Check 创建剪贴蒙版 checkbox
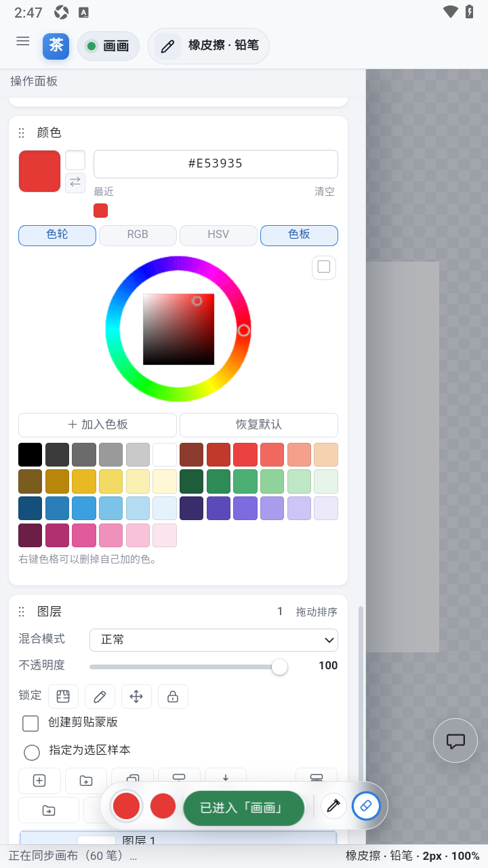Screen dimensions: 488x868 click(x=30, y=724)
